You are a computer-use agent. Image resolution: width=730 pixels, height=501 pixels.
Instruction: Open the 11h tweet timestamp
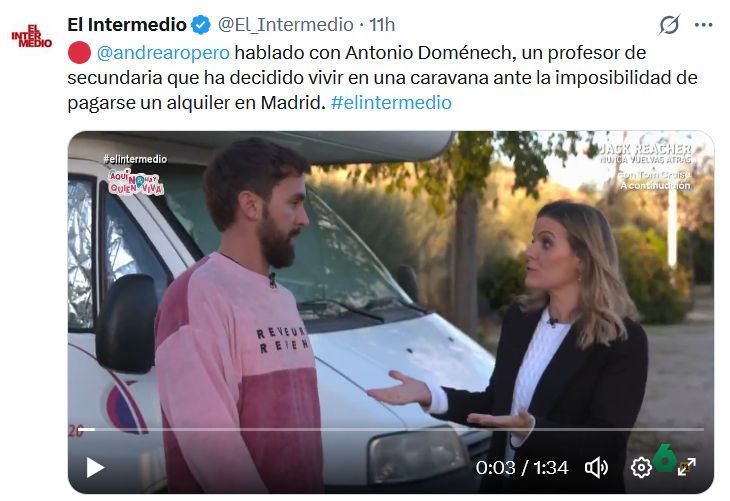tap(382, 25)
